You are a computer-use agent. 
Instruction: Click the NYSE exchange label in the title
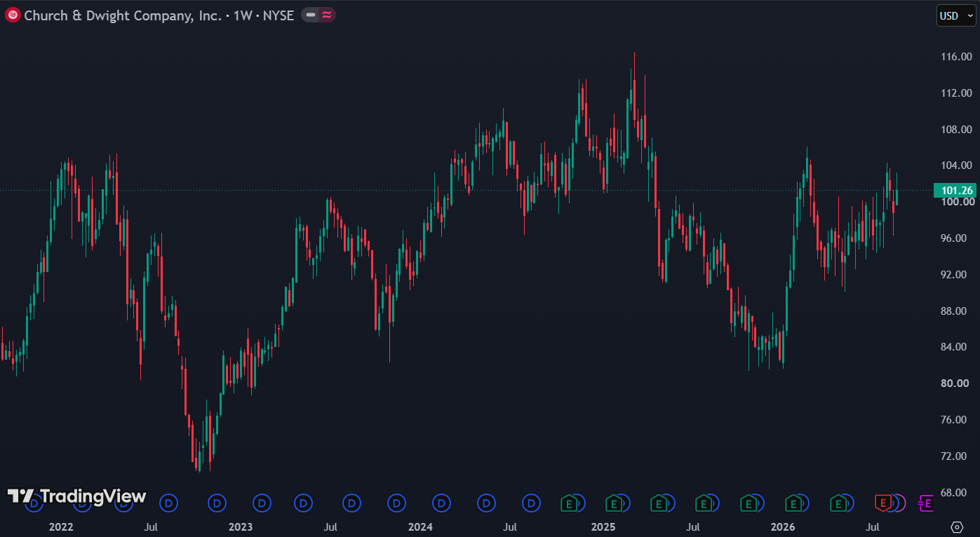click(x=278, y=15)
